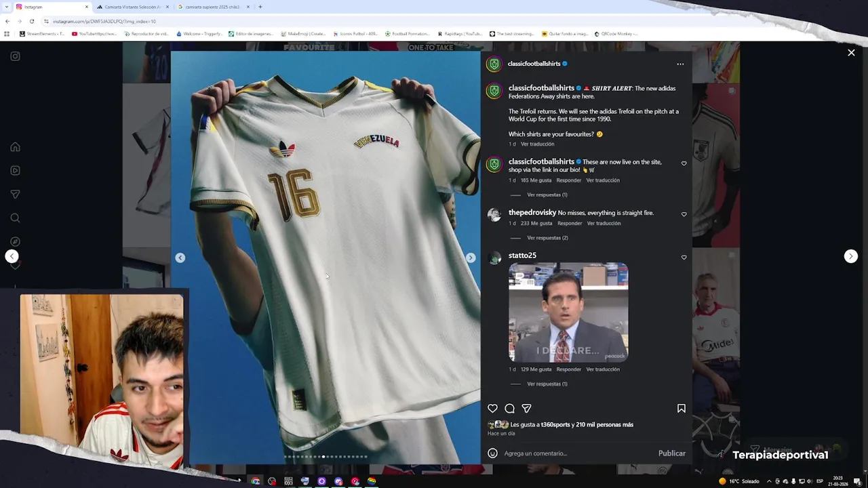Show previous image in the carousel
Image resolution: width=868 pixels, height=488 pixels.
180,258
